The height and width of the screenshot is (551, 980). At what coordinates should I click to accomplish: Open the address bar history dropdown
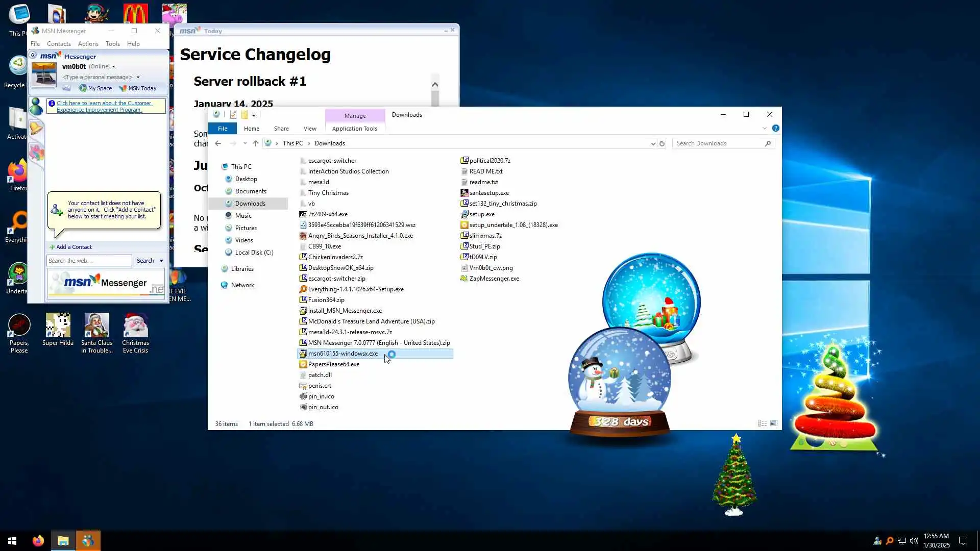[x=653, y=144]
